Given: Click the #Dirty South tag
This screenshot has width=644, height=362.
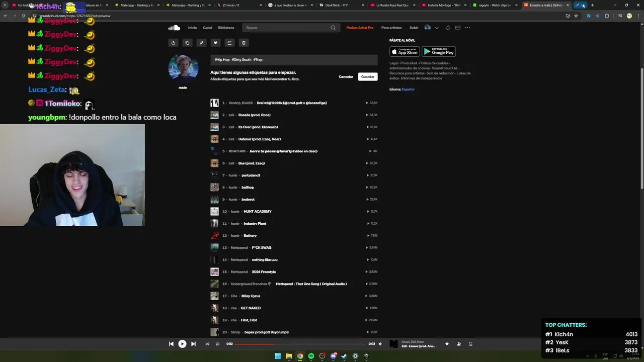Looking at the screenshot, I should 242,60.
